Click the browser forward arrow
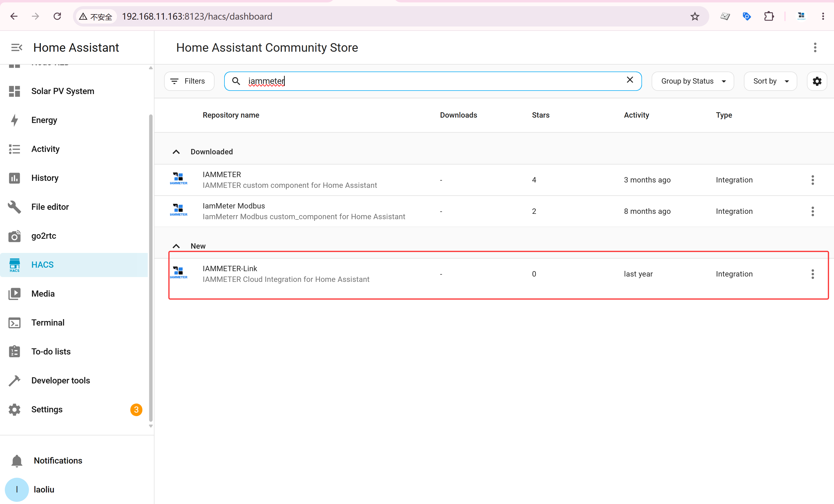 point(36,16)
